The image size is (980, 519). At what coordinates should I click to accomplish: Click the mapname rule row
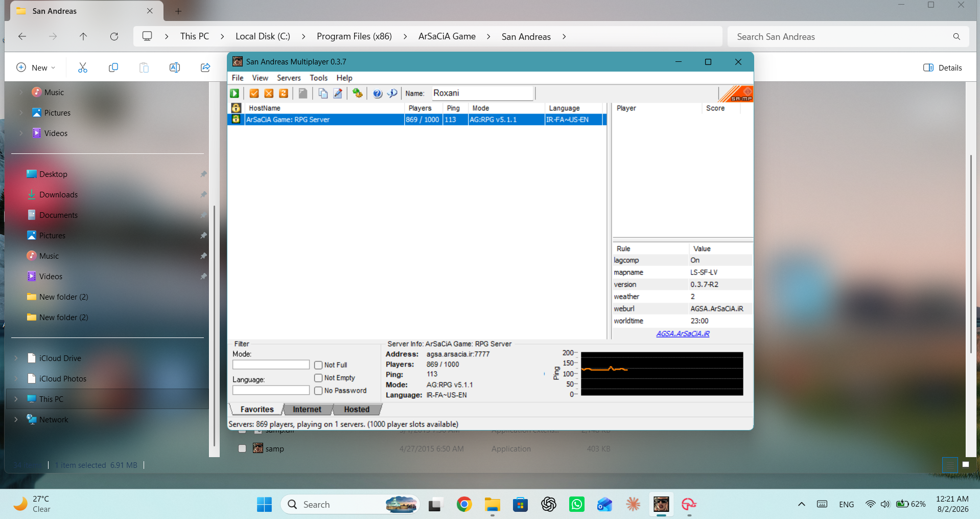tap(682, 272)
